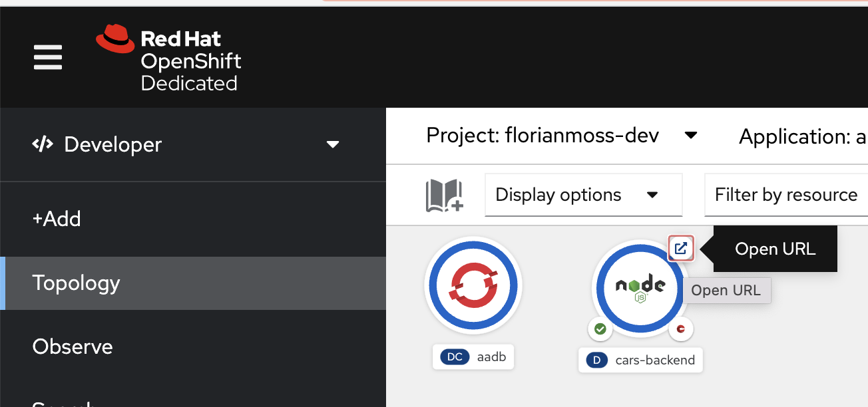
Task: Click the Open URL decorator on cars-backend
Action: pyautogui.click(x=681, y=249)
